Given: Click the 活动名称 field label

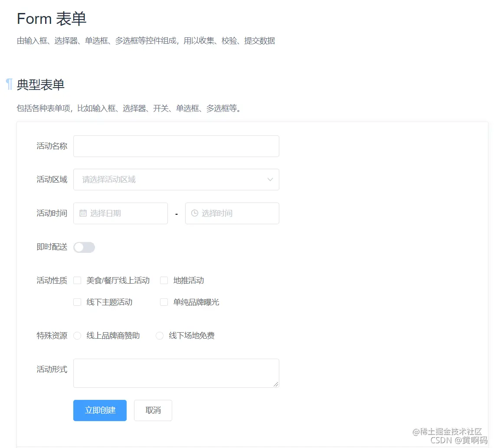Looking at the screenshot, I should pyautogui.click(x=52, y=146).
